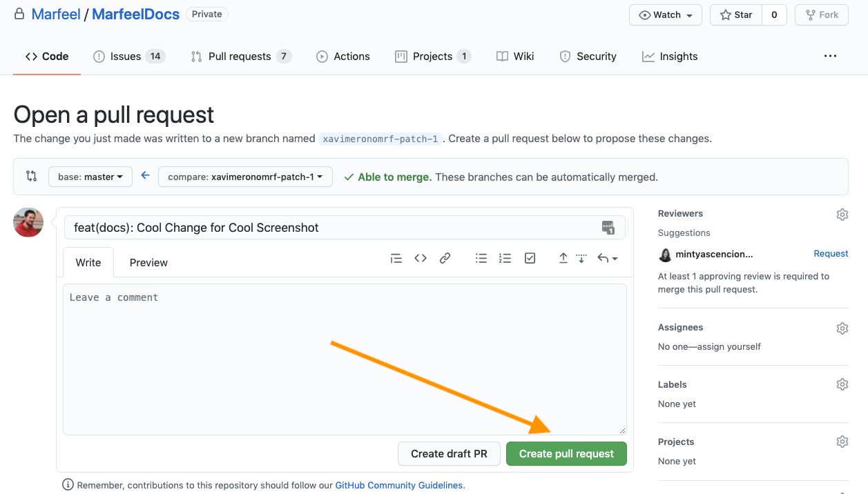Insert a quote with the toolbar icon
Screen dimensions: 868x494
[396, 258]
